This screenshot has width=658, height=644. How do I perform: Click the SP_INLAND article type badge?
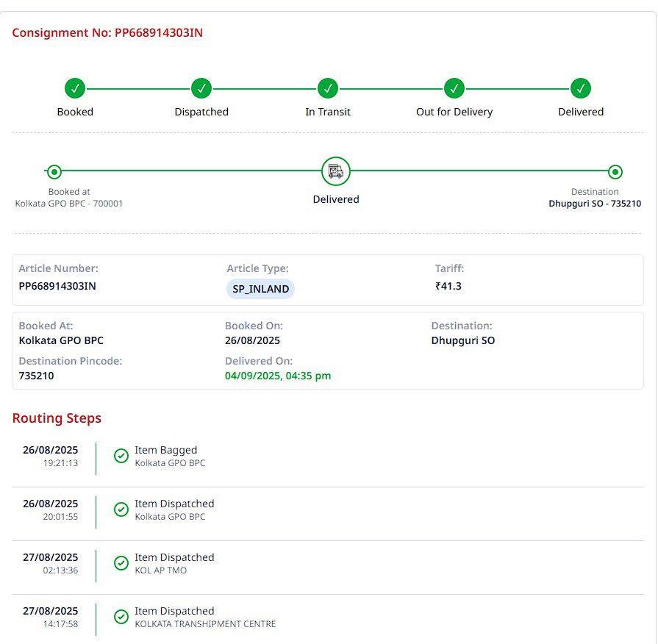point(260,289)
